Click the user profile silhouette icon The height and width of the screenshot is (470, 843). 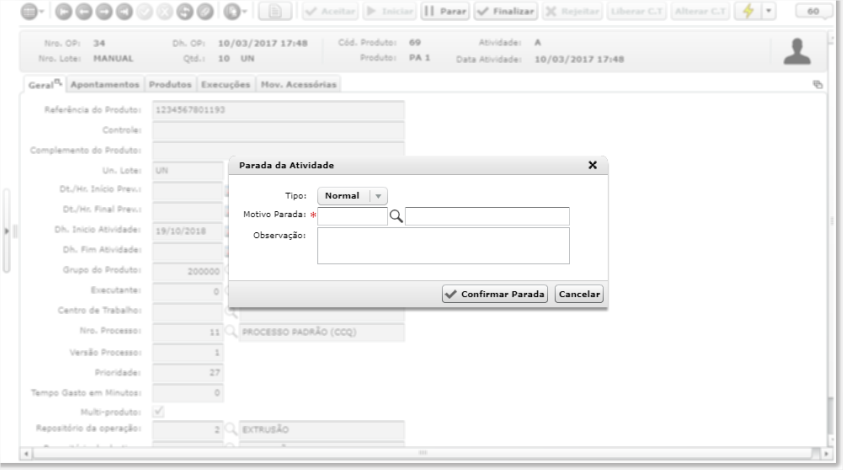tap(797, 52)
